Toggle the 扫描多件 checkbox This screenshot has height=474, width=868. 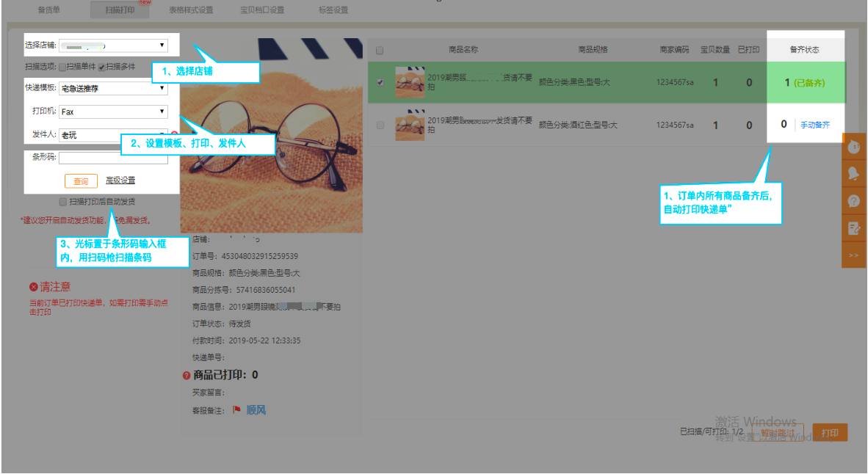(x=102, y=67)
